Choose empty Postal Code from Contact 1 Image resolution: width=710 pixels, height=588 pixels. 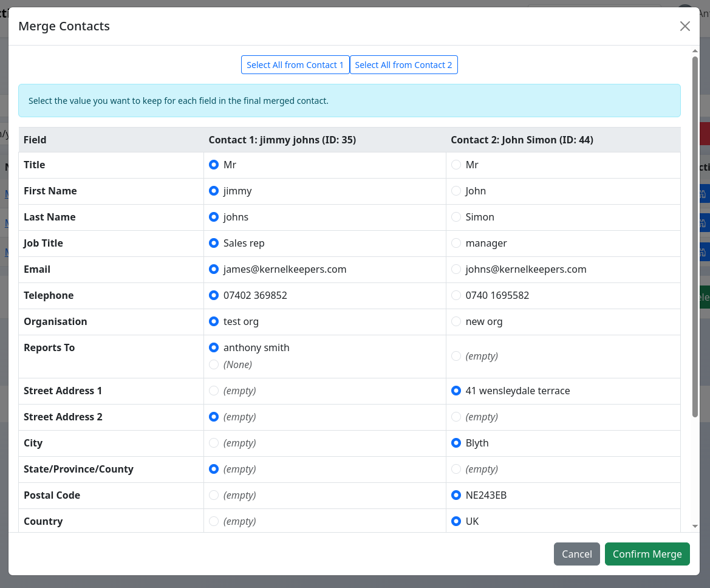coord(214,495)
